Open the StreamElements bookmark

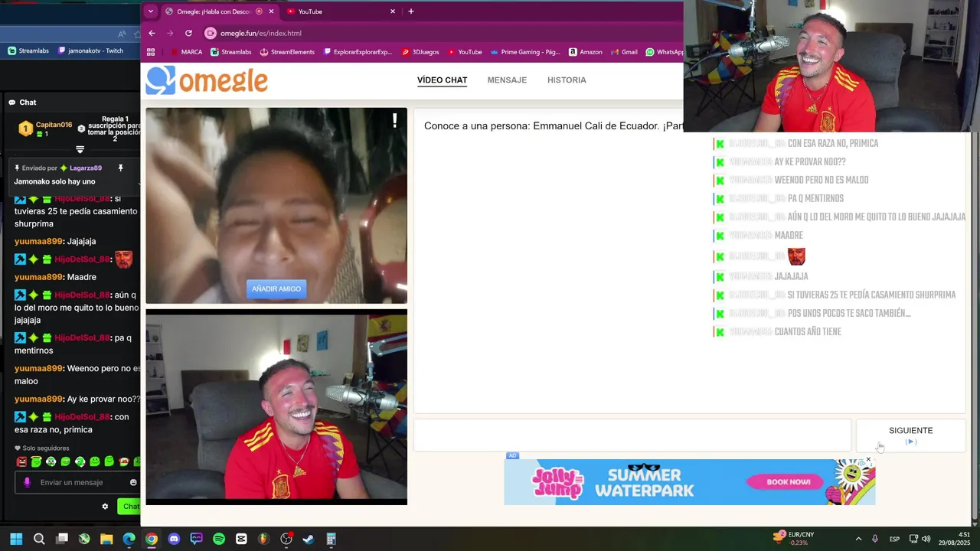pyautogui.click(x=287, y=52)
